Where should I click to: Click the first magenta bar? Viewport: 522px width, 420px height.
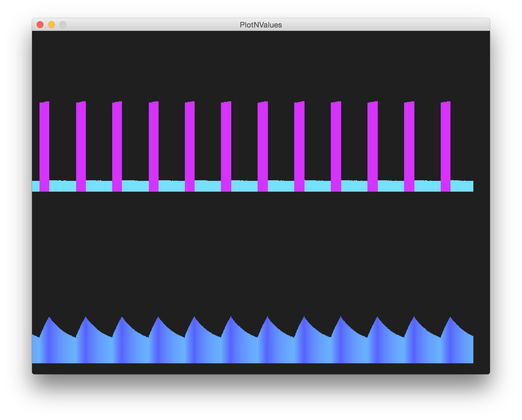(x=44, y=143)
